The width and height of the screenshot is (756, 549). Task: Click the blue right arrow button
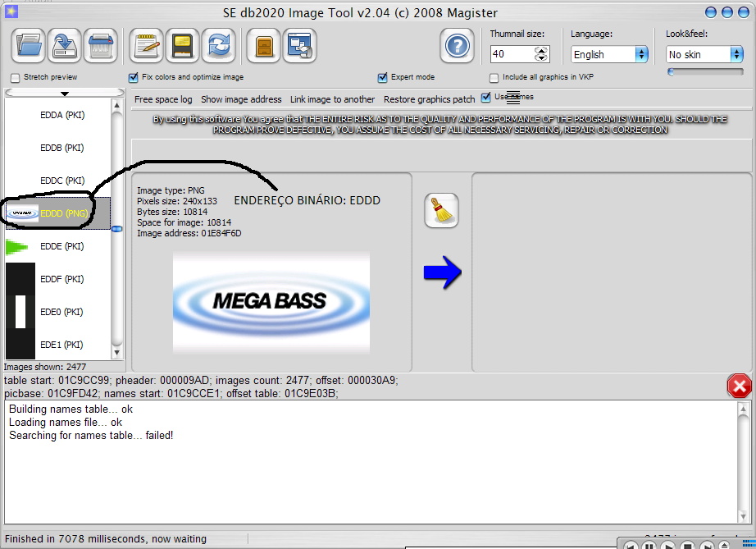[443, 272]
